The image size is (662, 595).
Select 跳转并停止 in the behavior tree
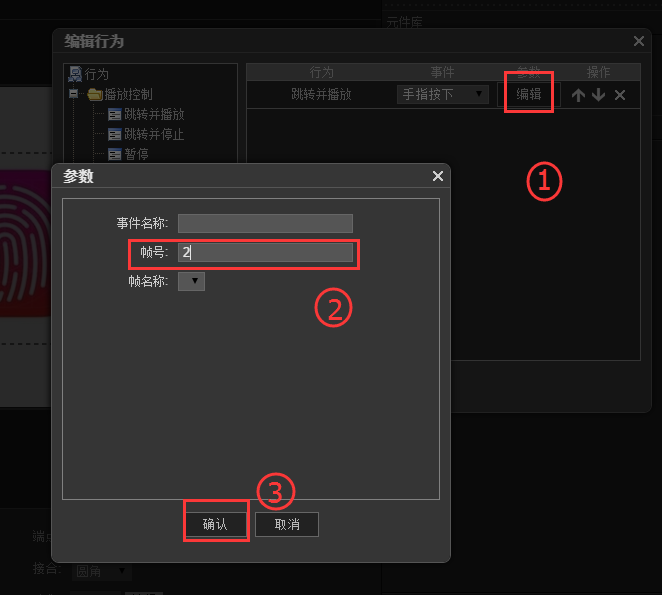coord(153,134)
